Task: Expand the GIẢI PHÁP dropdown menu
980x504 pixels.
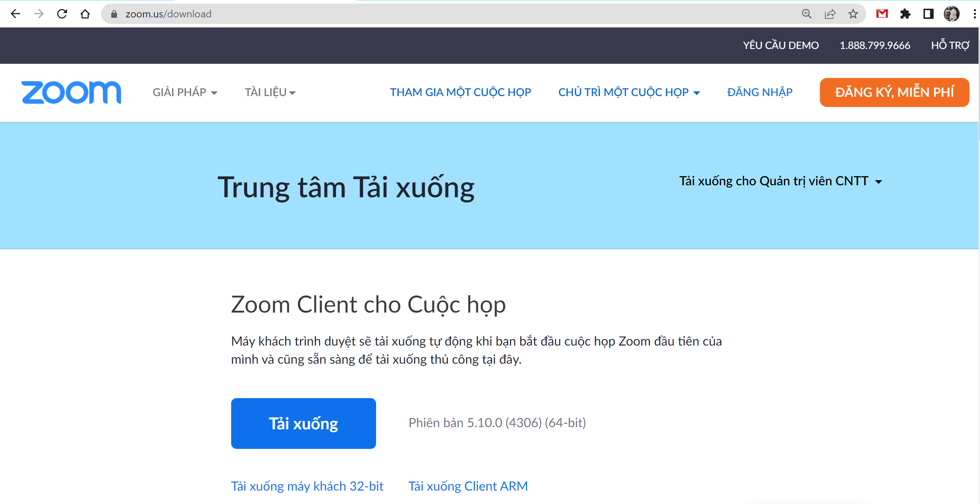Action: coord(185,92)
